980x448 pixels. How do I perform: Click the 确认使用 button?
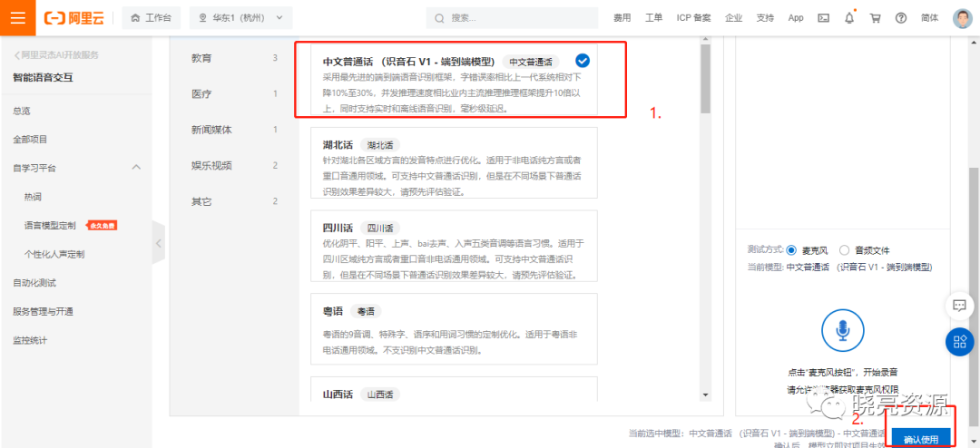[x=921, y=439]
